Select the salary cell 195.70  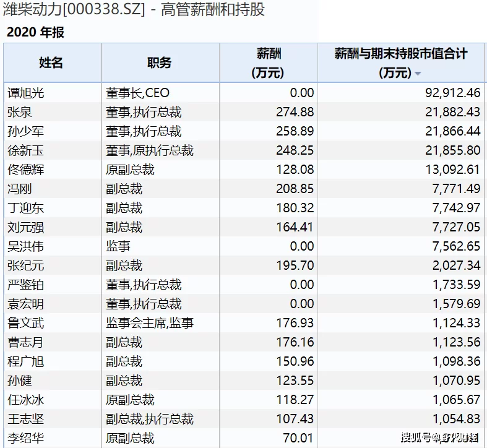point(295,265)
